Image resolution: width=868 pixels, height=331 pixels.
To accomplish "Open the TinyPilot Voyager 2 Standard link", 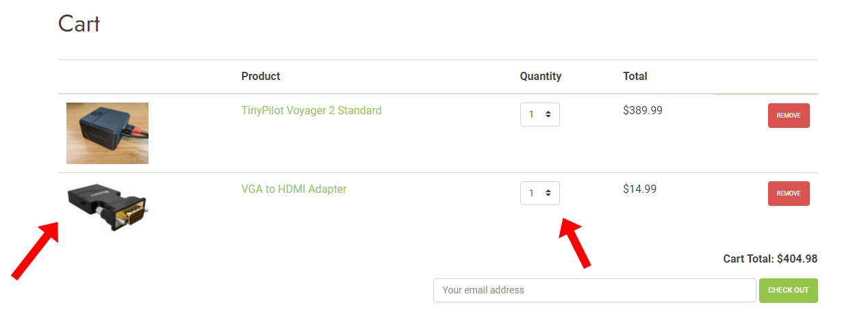I will tap(311, 110).
